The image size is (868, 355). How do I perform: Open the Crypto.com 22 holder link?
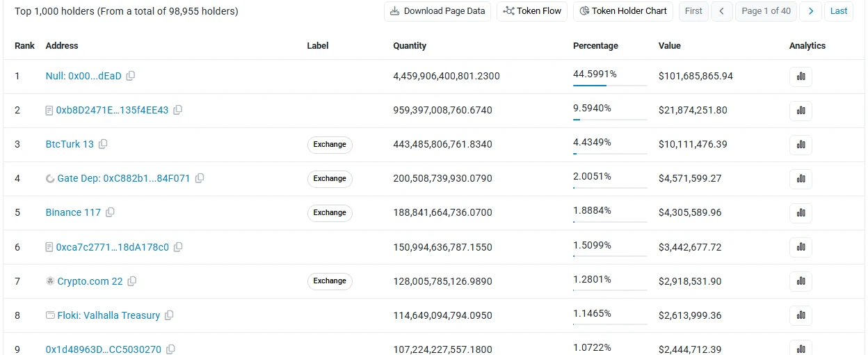90,281
